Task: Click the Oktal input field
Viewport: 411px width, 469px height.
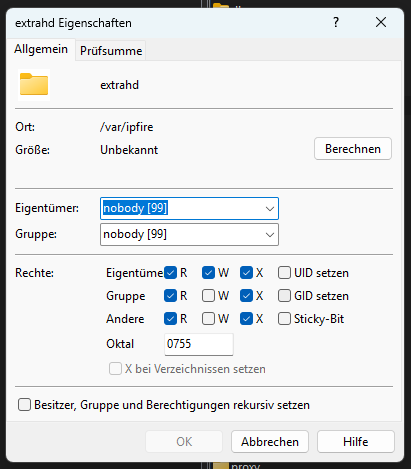Action: (x=199, y=344)
